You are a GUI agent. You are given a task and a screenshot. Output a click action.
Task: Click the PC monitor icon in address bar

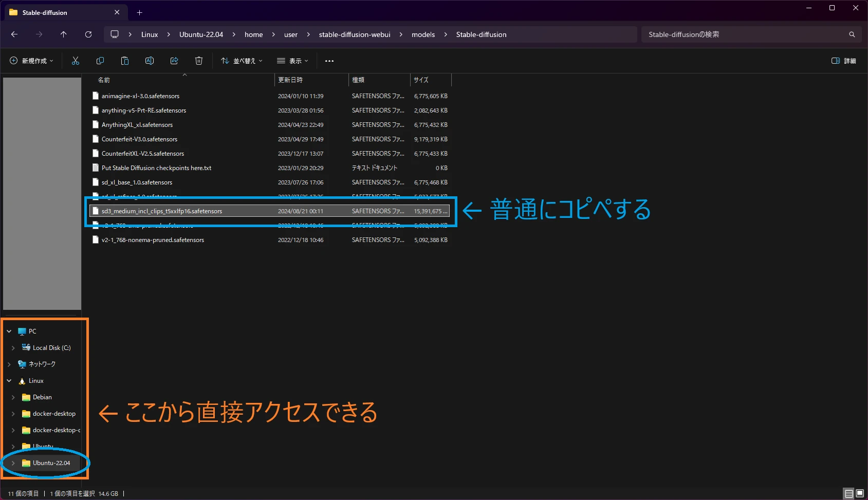coord(115,34)
